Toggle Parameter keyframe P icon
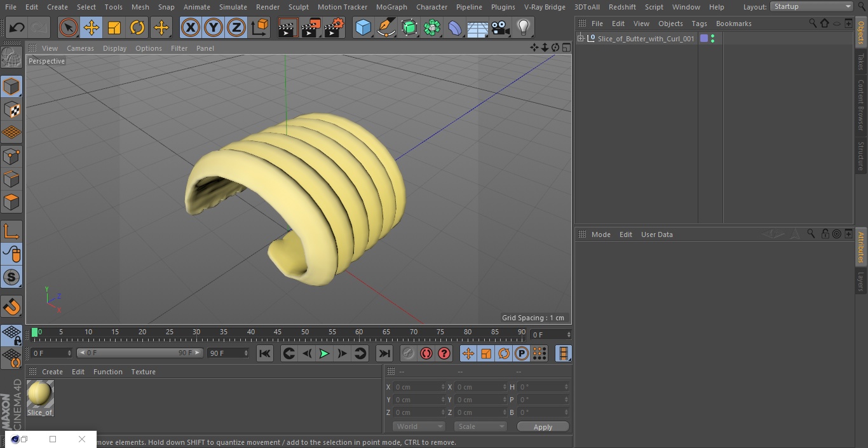This screenshot has height=448, width=868. click(522, 353)
